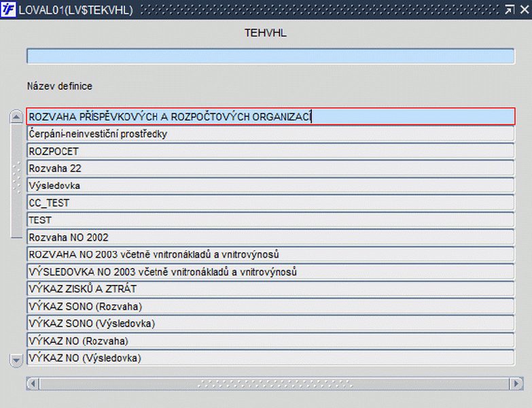Click the restore window arrow icon
Viewport: 532px width, 408px height.
click(x=510, y=10)
